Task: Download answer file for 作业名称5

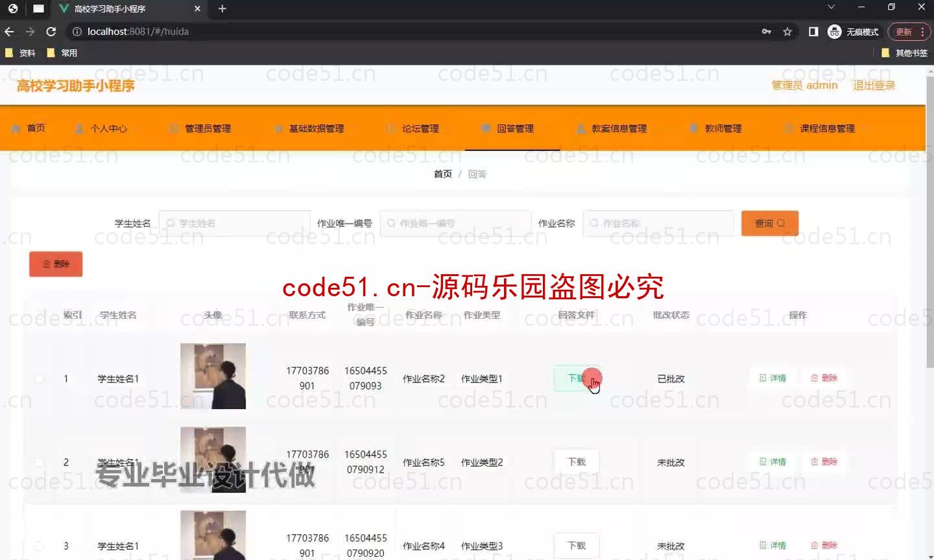Action: 577,462
